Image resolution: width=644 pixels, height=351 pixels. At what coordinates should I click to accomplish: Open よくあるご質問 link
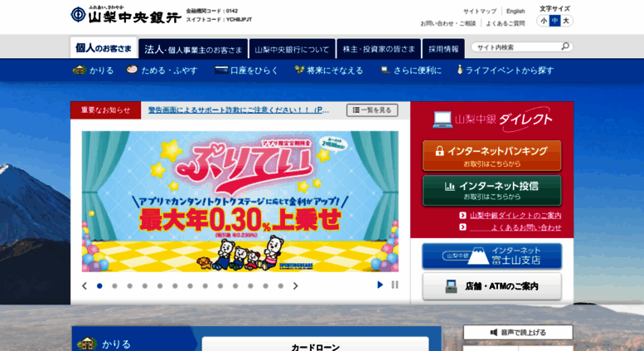point(506,23)
